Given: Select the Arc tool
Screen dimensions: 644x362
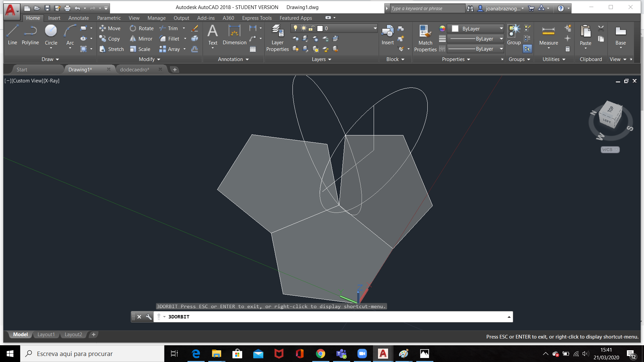Looking at the screenshot, I should (70, 35).
